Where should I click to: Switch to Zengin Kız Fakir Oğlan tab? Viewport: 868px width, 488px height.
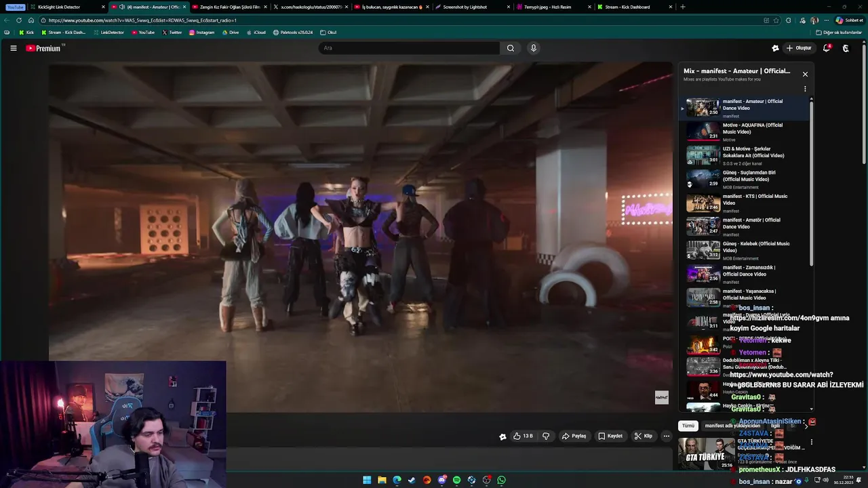click(229, 7)
